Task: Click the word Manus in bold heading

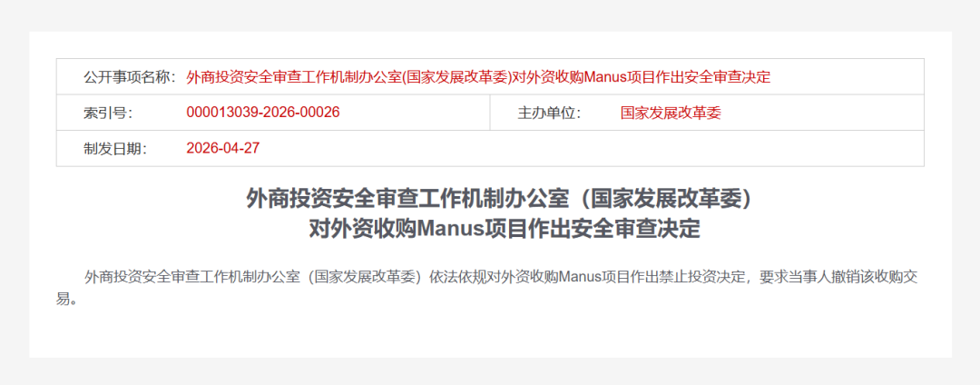Action: (x=451, y=230)
